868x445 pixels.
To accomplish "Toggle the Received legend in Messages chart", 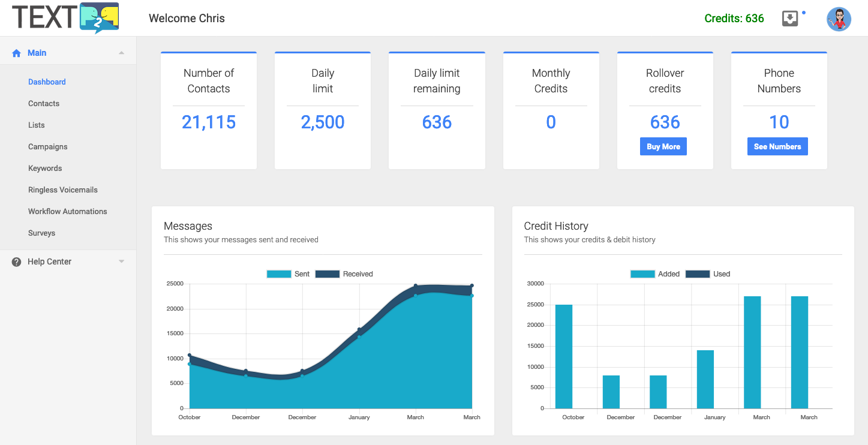I will pos(344,274).
